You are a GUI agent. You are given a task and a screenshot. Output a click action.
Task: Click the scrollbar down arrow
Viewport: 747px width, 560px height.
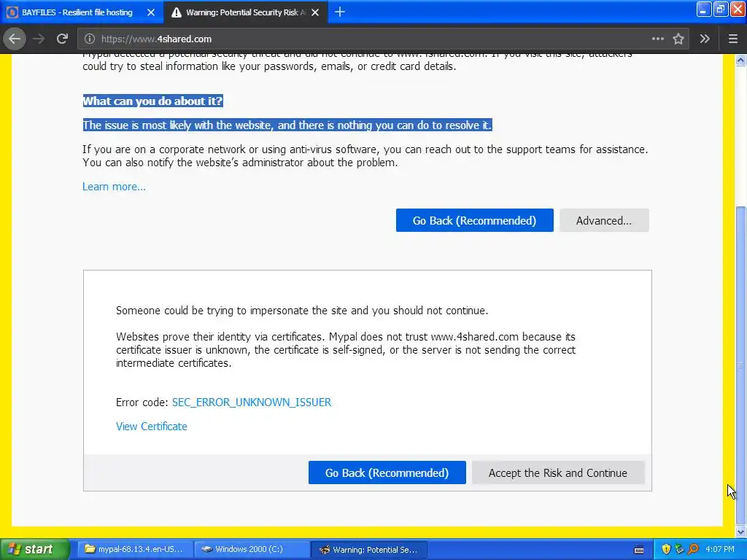pyautogui.click(x=740, y=532)
